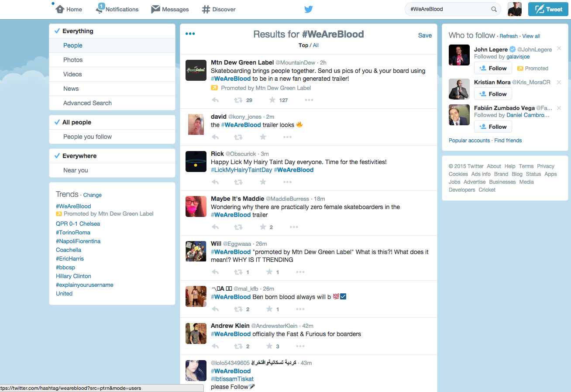Image resolution: width=571 pixels, height=392 pixels.
Task: Favorite the Mtn Dew Green Label tweet
Action: [272, 100]
